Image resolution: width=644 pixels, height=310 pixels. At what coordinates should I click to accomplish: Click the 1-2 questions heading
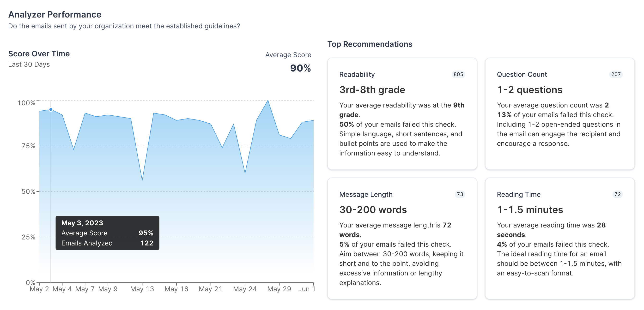click(x=529, y=90)
